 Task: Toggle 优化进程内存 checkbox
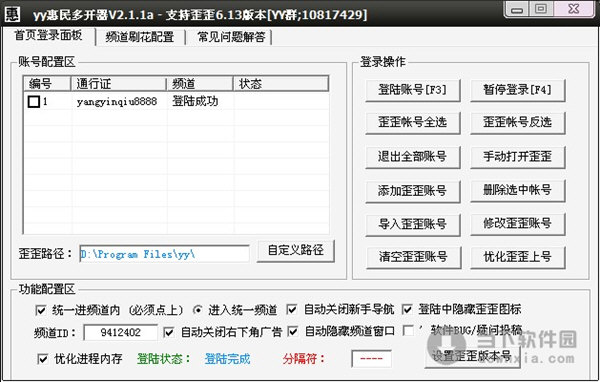(x=42, y=359)
